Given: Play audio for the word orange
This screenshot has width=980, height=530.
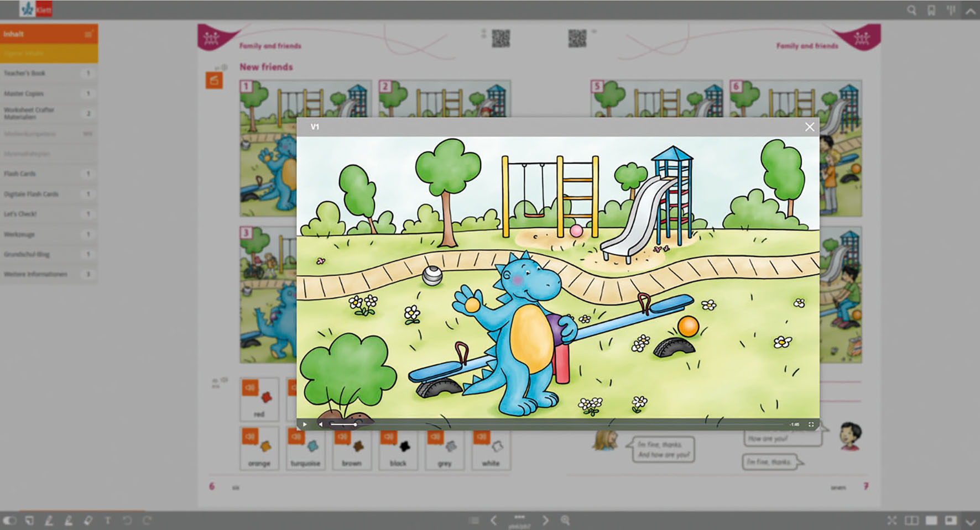Looking at the screenshot, I should pos(250,437).
